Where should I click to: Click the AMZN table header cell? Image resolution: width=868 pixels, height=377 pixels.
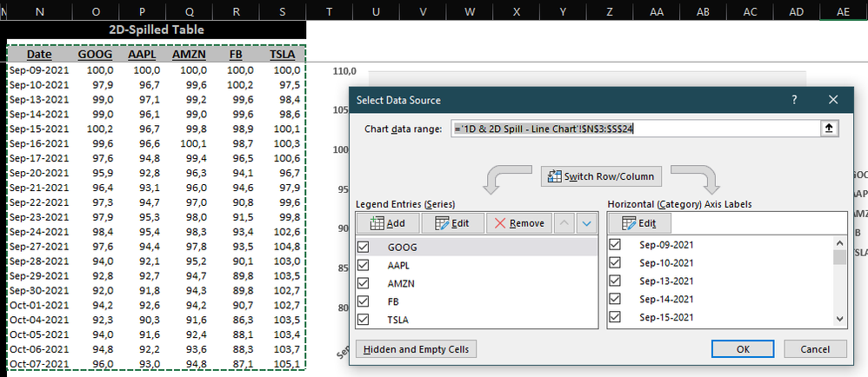[190, 54]
